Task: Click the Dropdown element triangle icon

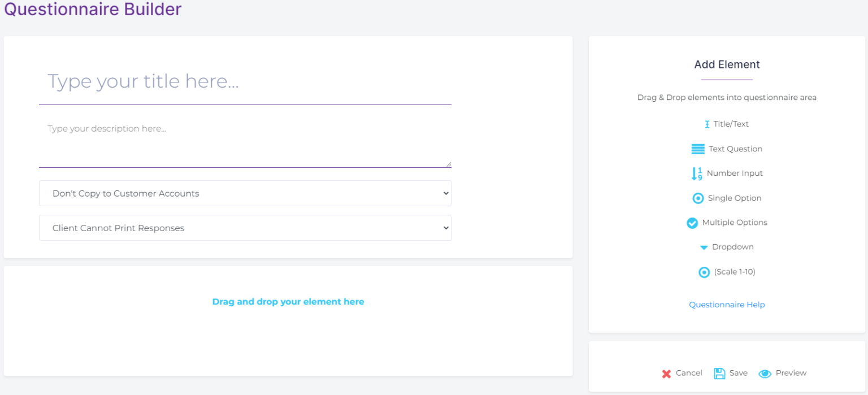Action: coord(704,247)
